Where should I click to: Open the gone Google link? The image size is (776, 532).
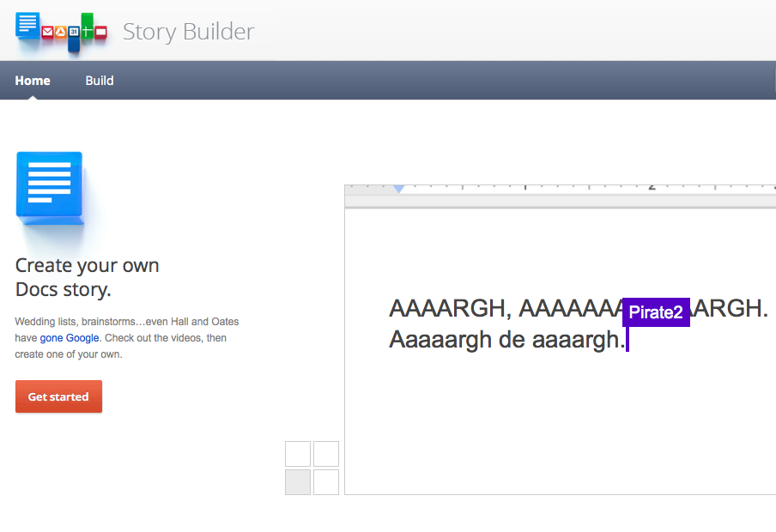pyautogui.click(x=69, y=338)
